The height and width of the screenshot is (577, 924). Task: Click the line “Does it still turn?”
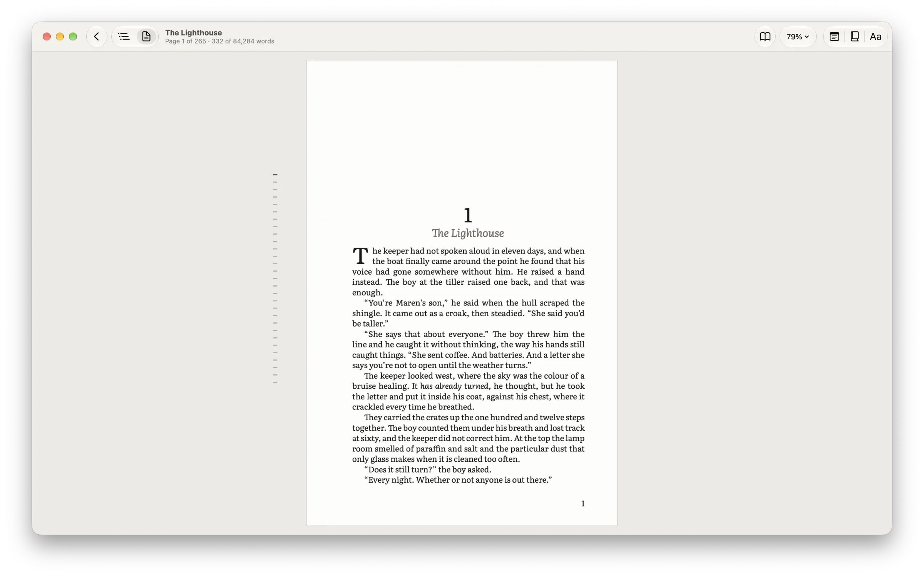click(x=427, y=469)
